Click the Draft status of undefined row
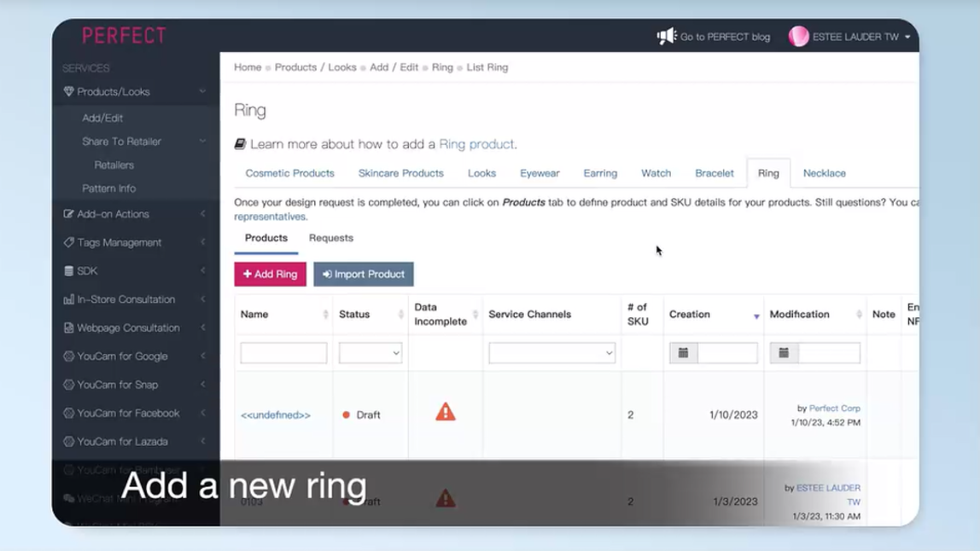980x551 pixels. (361, 415)
